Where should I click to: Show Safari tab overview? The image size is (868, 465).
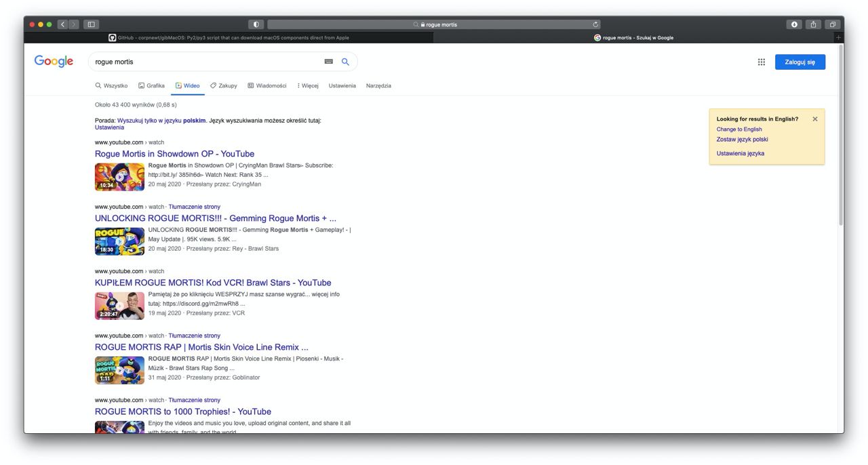832,24
